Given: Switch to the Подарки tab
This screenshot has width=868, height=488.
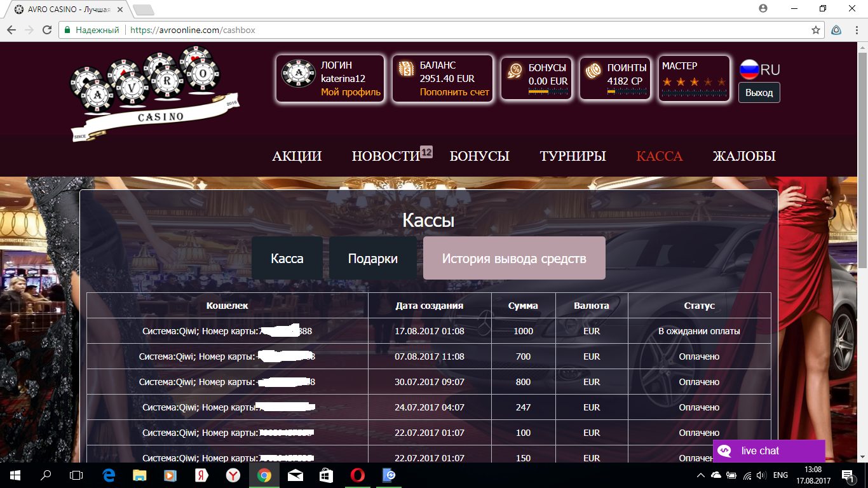Looking at the screenshot, I should point(372,258).
